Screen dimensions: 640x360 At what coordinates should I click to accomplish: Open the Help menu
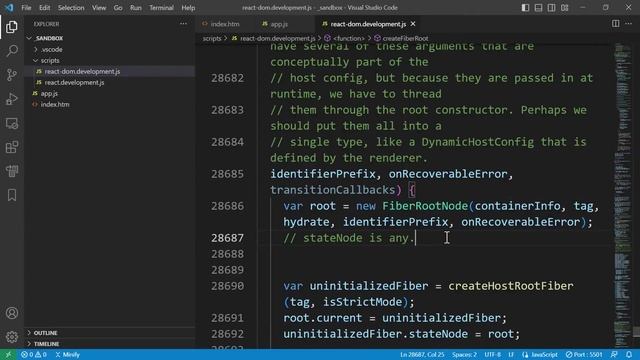[x=188, y=7]
